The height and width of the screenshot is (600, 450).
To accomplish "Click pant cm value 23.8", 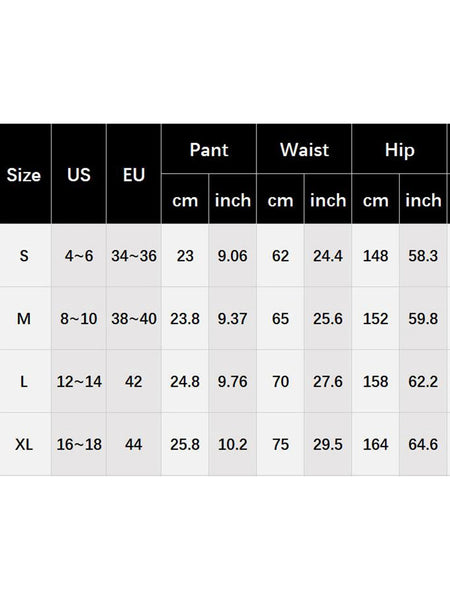I will (185, 318).
